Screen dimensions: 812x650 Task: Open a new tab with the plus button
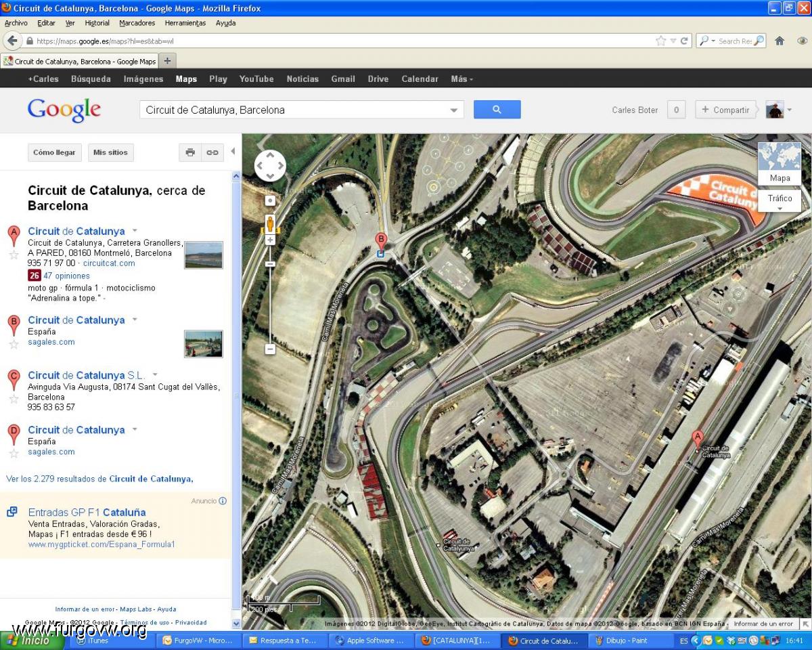tap(167, 61)
